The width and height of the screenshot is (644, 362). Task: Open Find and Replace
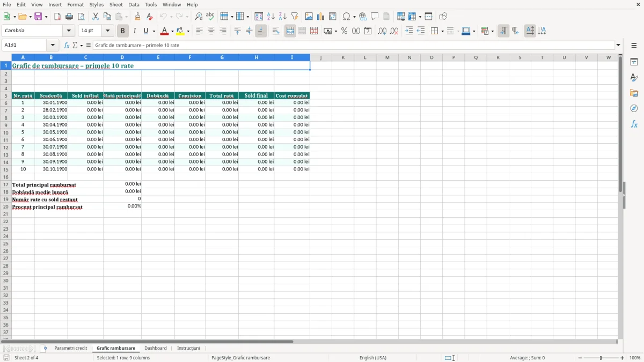tap(199, 17)
